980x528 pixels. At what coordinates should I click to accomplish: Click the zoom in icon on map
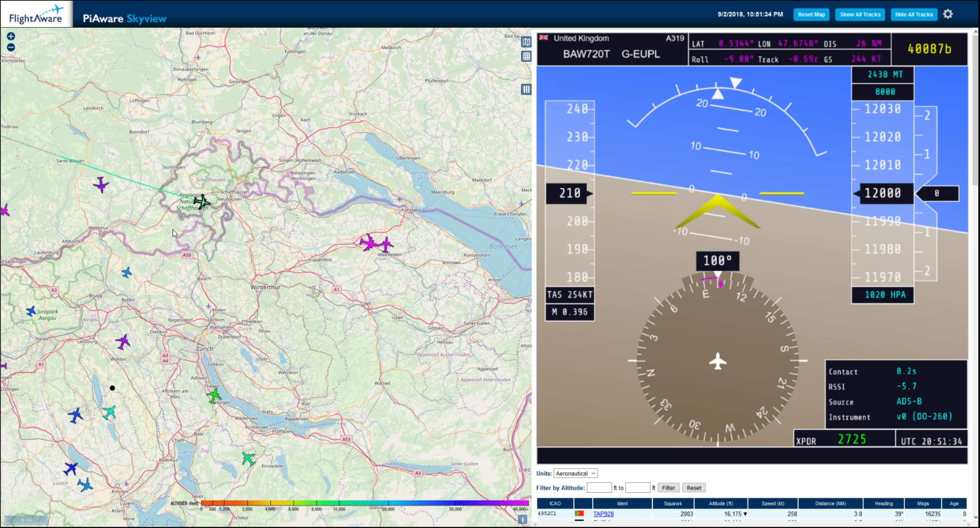10,36
